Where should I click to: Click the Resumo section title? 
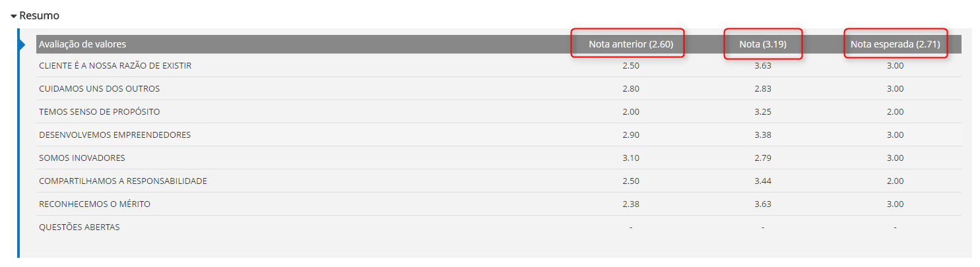point(39,15)
